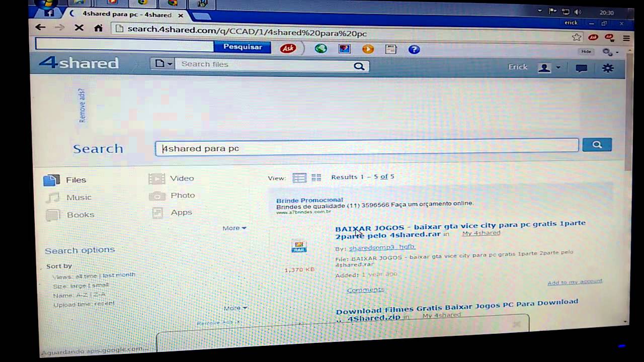The width and height of the screenshot is (644, 362).
Task: Click page vertical scrollbar
Action: point(628,111)
